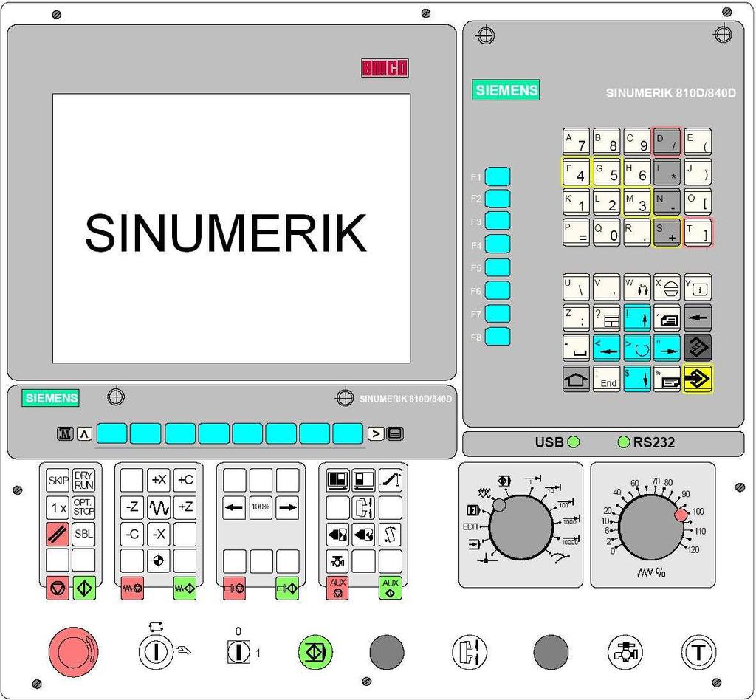Click the F8 vertical softkey
Image resolution: width=756 pixels, height=700 pixels.
497,336
